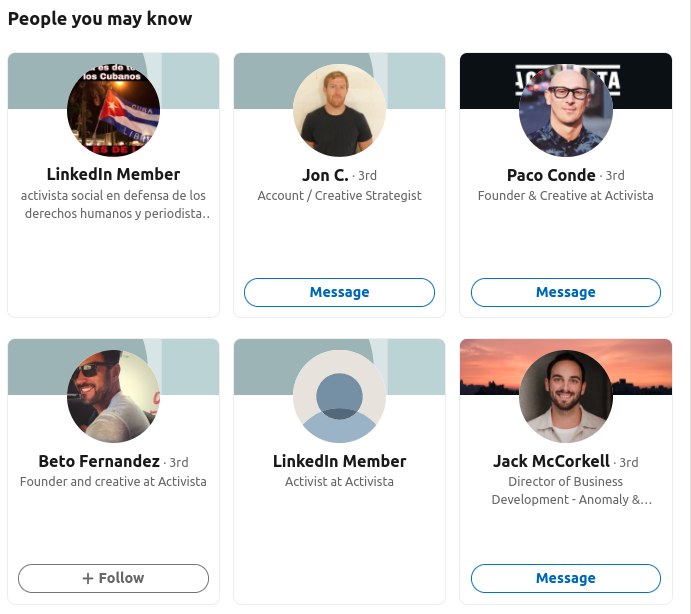Click the "Director of Business Development" headline
Viewport: 691px width, 614px height.
coord(566,490)
